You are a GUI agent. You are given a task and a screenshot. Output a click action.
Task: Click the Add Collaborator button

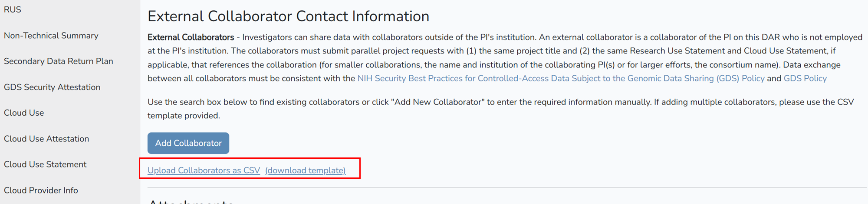(188, 143)
